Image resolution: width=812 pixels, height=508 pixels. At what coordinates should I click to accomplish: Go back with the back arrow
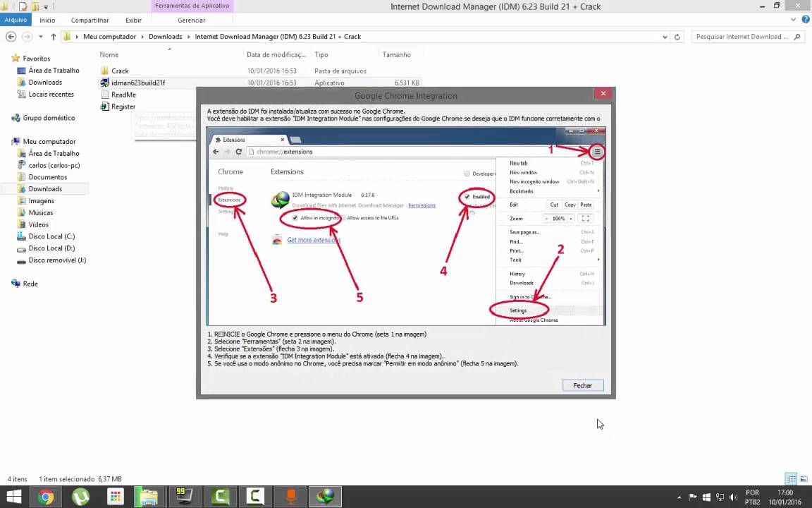[11, 37]
